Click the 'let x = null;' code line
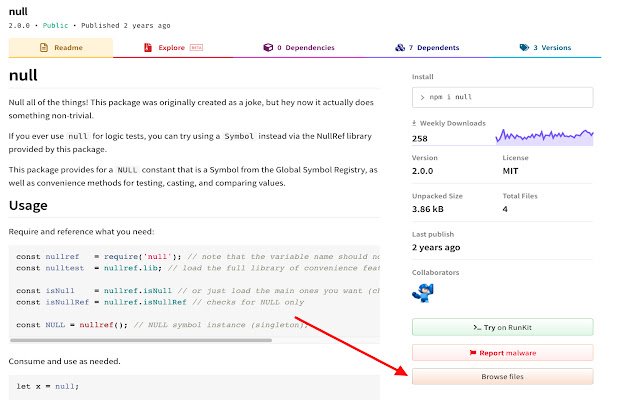640x400 pixels. click(47, 386)
